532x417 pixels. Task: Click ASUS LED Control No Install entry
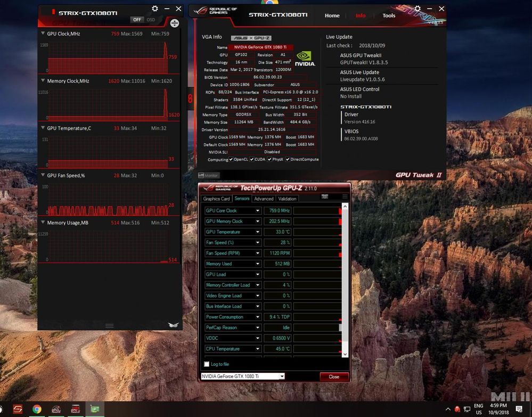(x=359, y=93)
